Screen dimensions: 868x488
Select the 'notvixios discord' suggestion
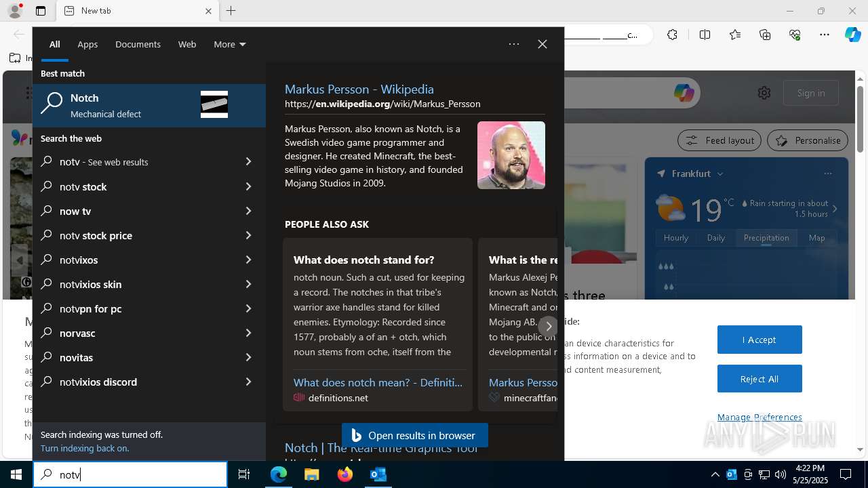click(149, 382)
